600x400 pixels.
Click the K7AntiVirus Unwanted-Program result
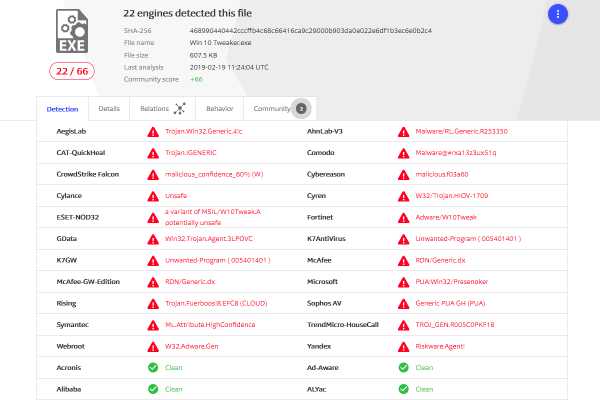tap(468, 238)
